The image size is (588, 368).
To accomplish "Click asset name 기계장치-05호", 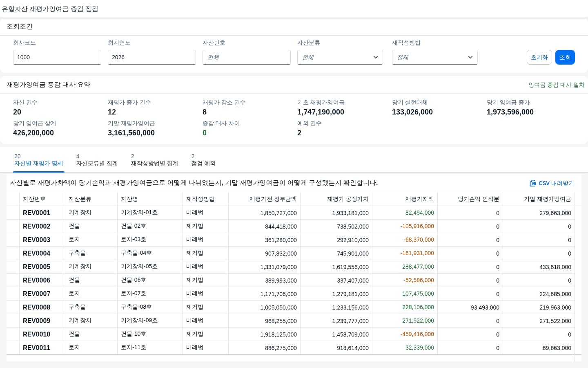I will pos(139,267).
